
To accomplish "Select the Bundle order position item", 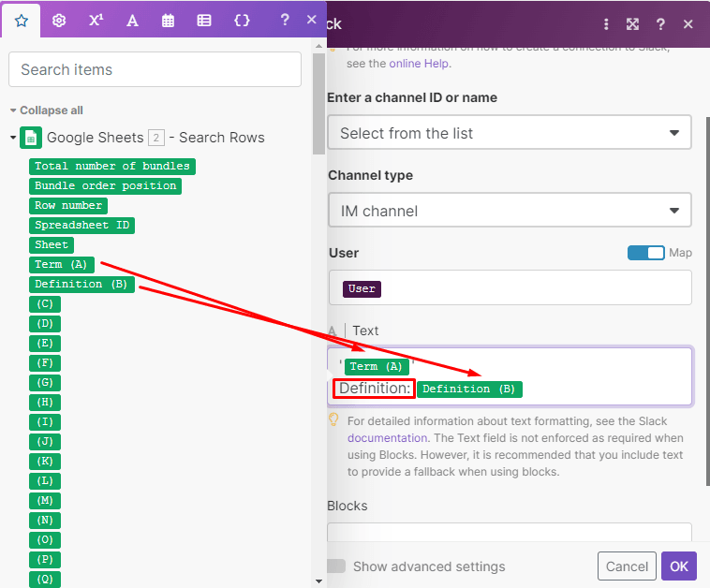I will pyautogui.click(x=106, y=185).
